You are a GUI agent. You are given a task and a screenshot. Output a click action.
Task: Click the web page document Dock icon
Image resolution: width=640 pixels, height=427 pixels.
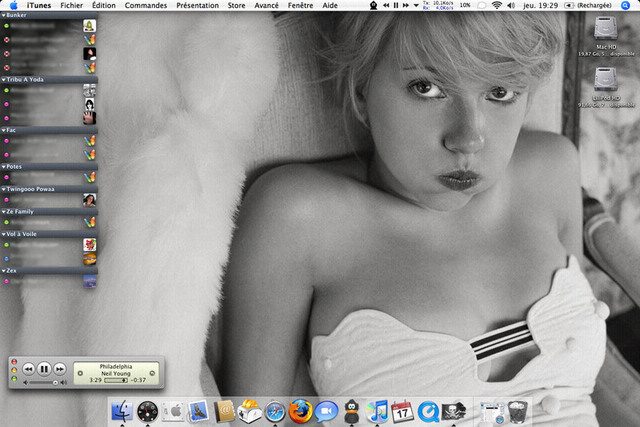click(x=491, y=412)
